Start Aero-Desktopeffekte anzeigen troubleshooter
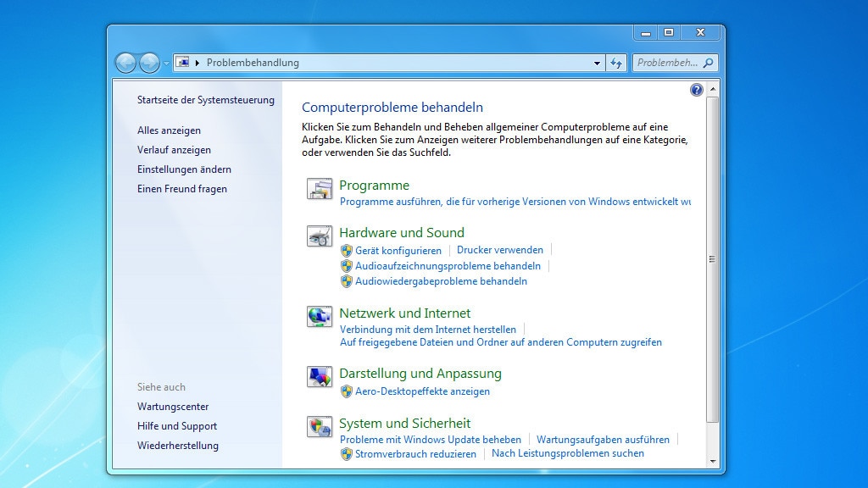The height and width of the screenshot is (488, 868). [x=422, y=391]
